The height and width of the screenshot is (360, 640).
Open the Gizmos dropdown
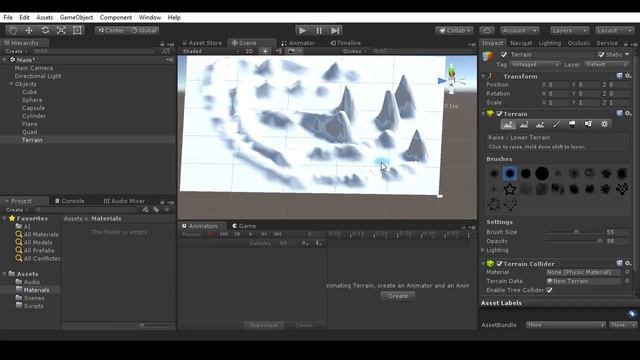pyautogui.click(x=354, y=51)
